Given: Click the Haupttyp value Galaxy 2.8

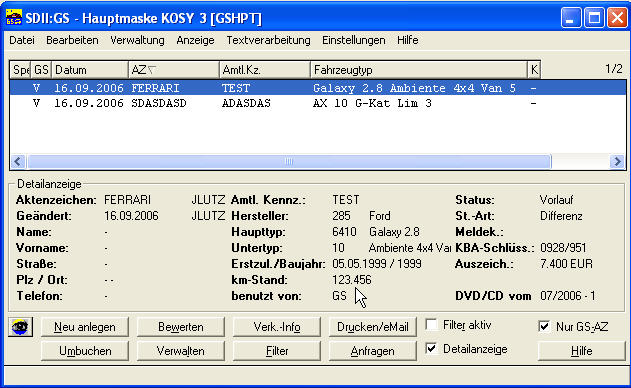Looking at the screenshot, I should click(x=394, y=232).
